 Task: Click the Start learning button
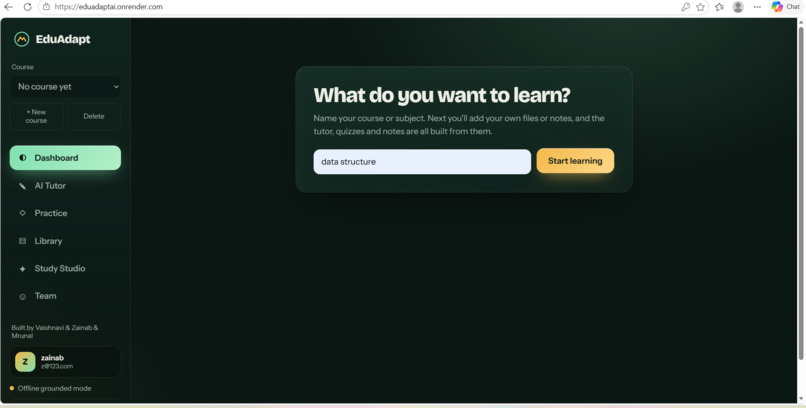tap(575, 161)
